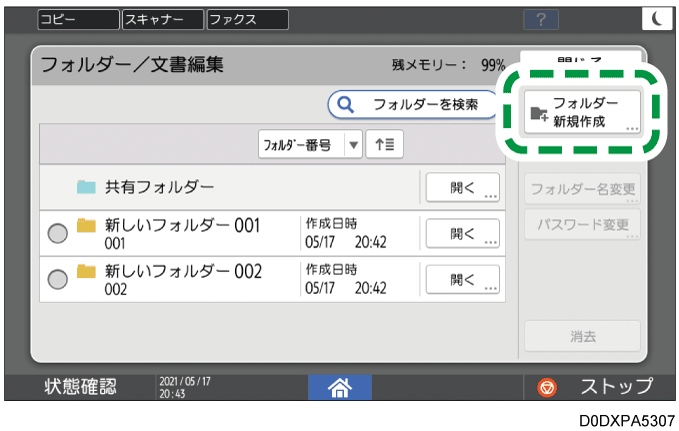The width and height of the screenshot is (679, 431).
Task: Tap the フォルダー名変更 button
Action: [x=582, y=189]
